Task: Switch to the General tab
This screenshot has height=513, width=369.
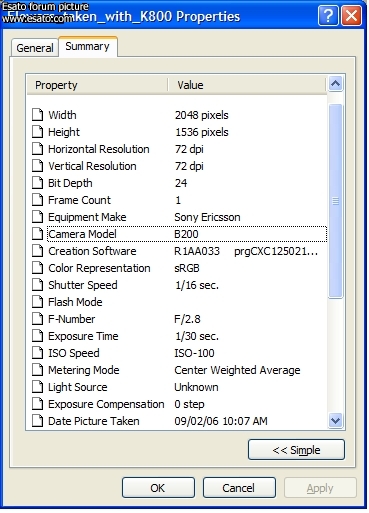Action: 35,48
